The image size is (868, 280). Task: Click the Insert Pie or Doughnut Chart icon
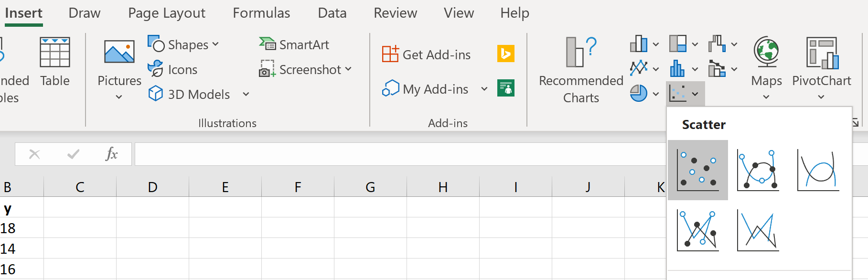click(639, 93)
